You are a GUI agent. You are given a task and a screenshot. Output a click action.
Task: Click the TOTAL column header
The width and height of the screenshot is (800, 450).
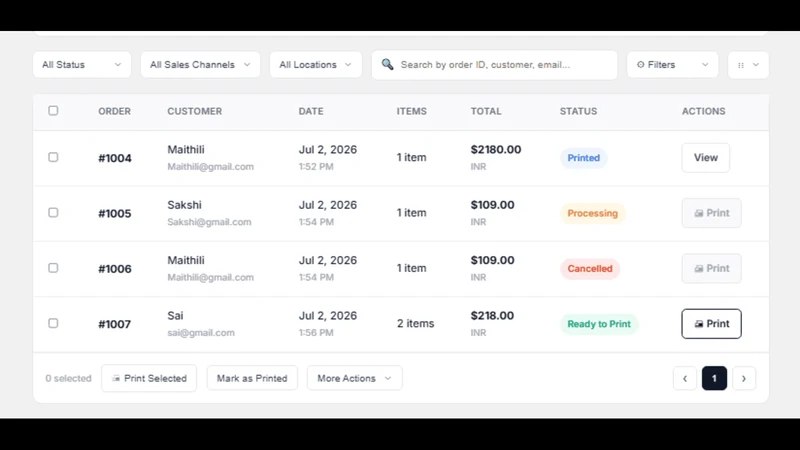tap(486, 111)
